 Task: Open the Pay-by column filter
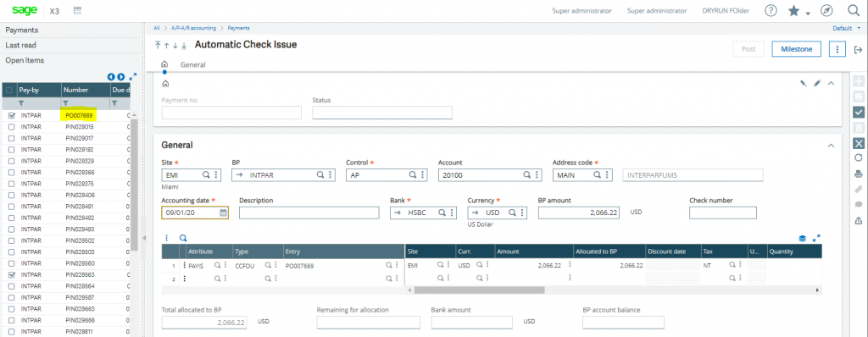tap(21, 103)
